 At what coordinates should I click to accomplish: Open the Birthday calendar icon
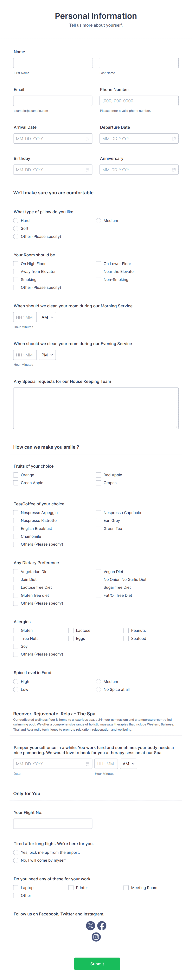click(88, 169)
